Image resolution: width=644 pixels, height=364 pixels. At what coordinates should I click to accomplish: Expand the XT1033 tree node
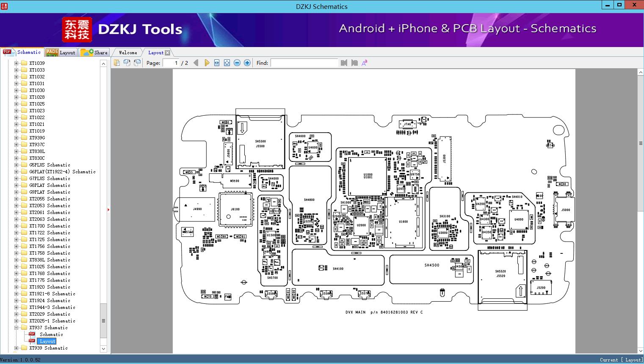17,70
